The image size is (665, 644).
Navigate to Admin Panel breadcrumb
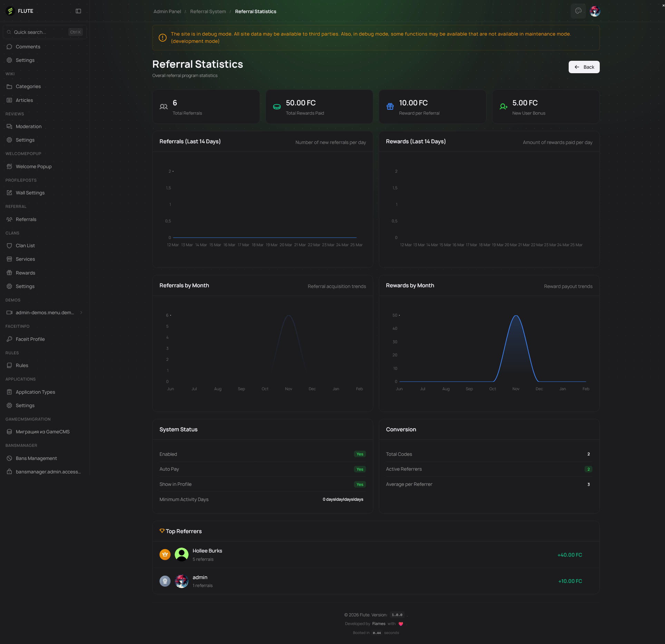[167, 11]
